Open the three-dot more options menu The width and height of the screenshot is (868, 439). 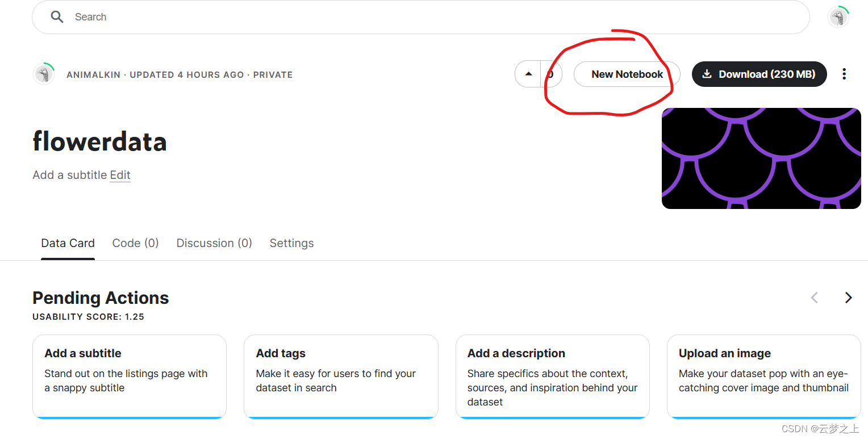click(x=844, y=74)
